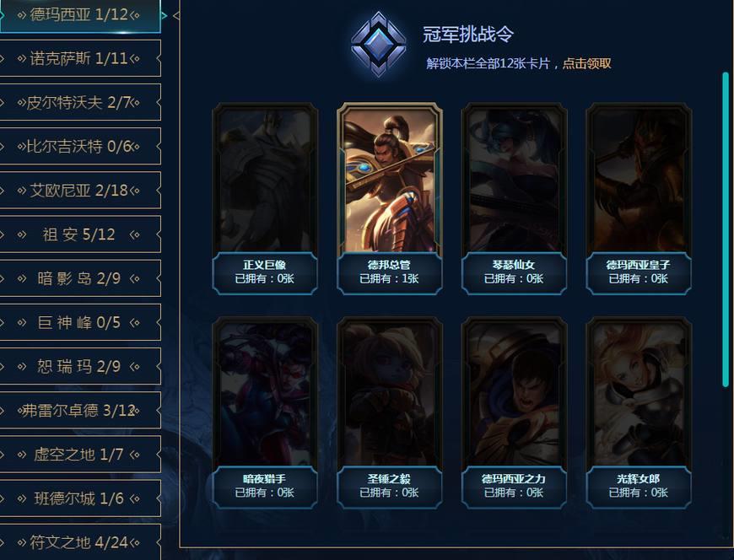Select the 正义巨像 card thumbnail

coord(264,199)
